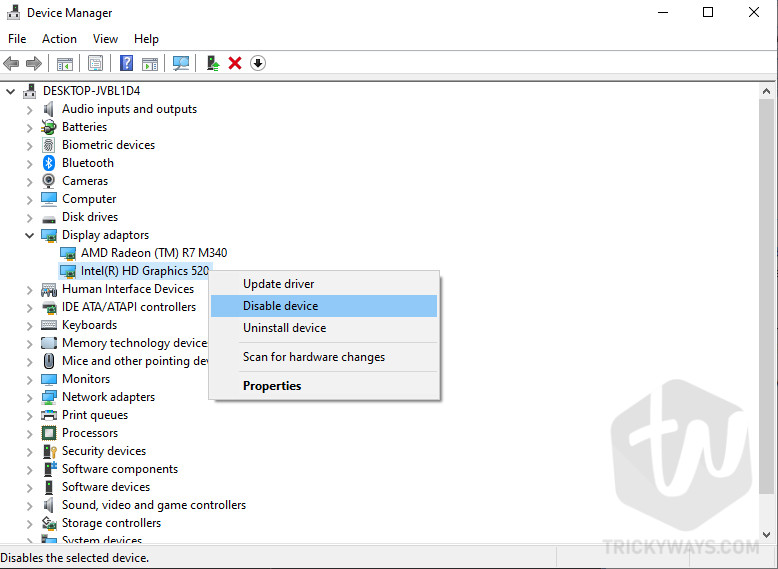Click the Print queues printer icon
This screenshot has width=778, height=569.
pos(49,415)
